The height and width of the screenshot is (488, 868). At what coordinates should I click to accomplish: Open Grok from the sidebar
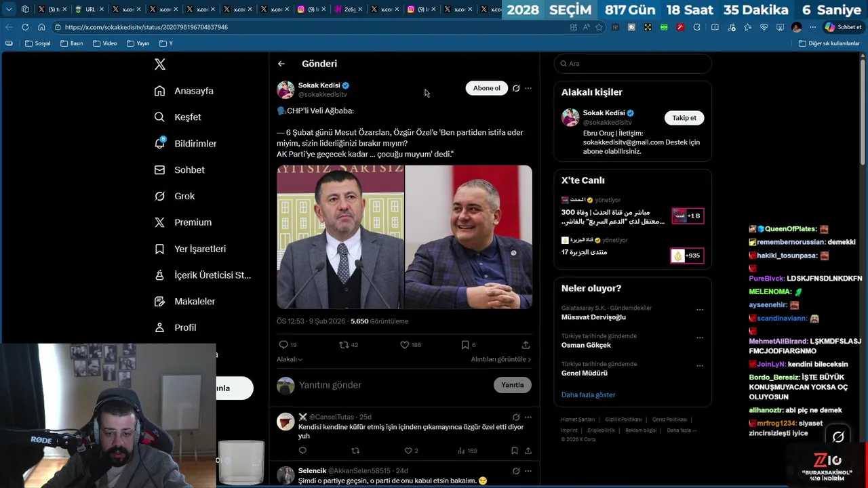click(x=174, y=196)
